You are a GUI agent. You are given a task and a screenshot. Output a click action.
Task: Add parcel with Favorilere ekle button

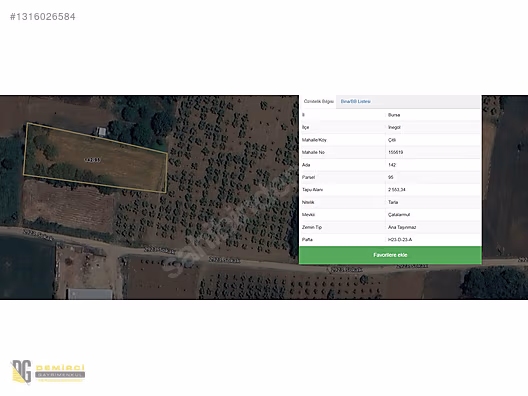[390, 255]
